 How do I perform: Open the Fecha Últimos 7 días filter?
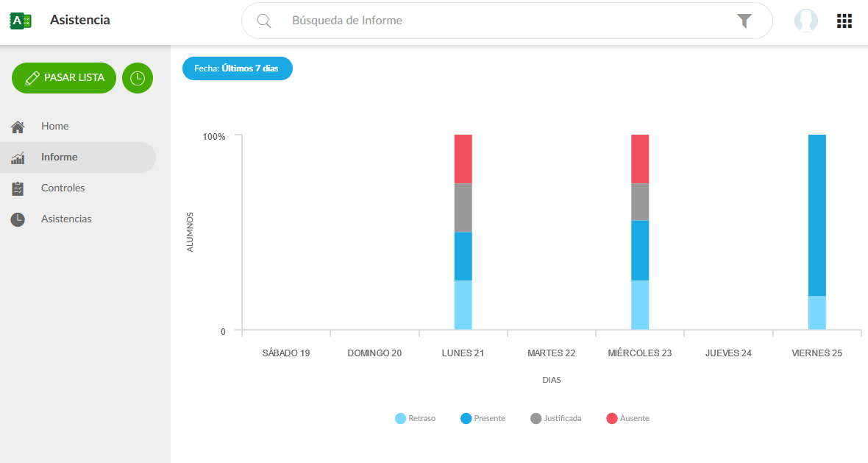point(237,68)
